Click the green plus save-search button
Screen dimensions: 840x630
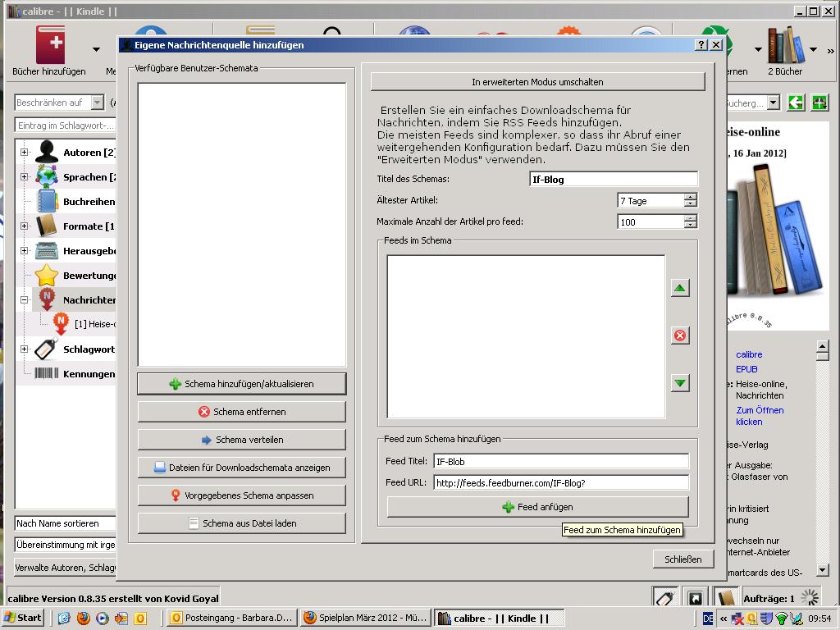[x=819, y=103]
